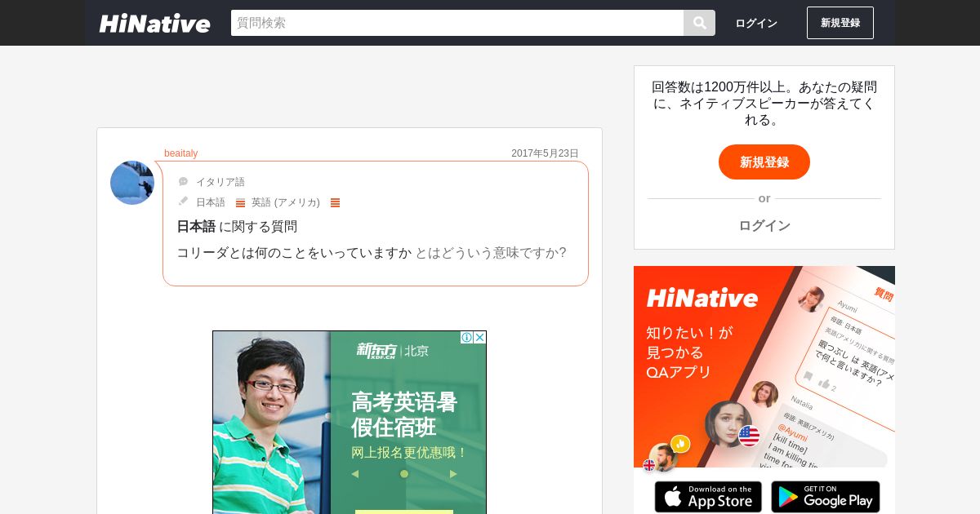Screen dimensions: 980x514
Task: Click the ログイン link below 'or'
Action: click(x=764, y=225)
